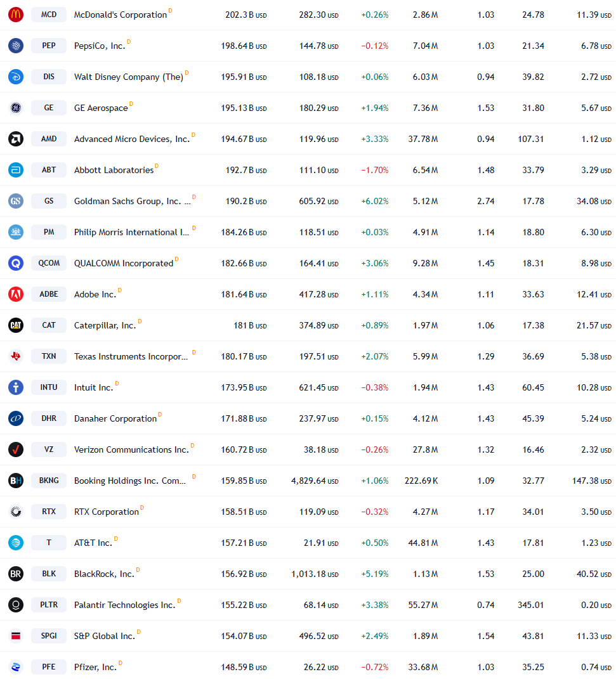Click market cap 202.3 B USD

pos(246,15)
